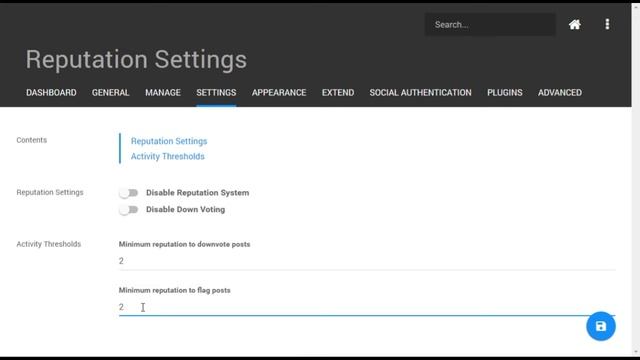Open the three-dot overflow menu
This screenshot has width=640, height=360.
(x=607, y=24)
